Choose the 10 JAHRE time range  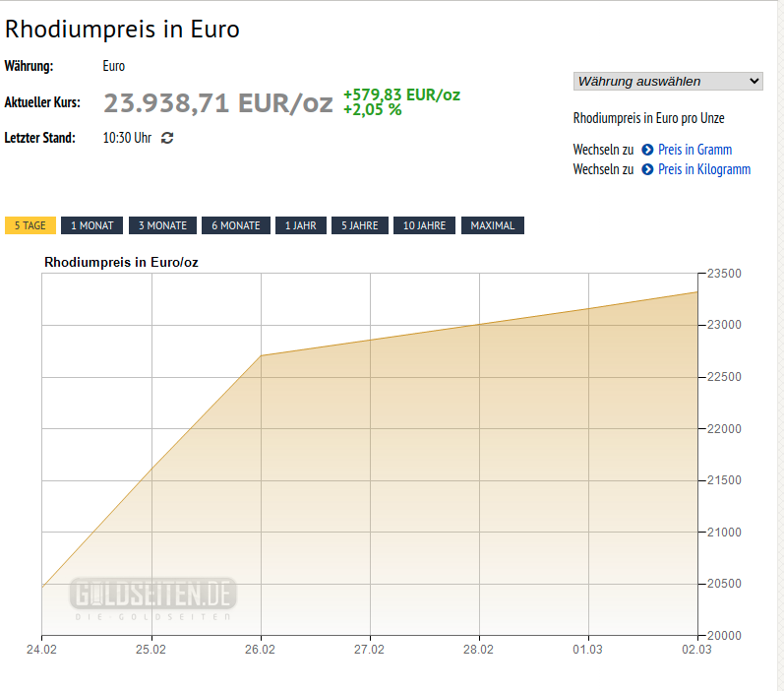tap(425, 225)
